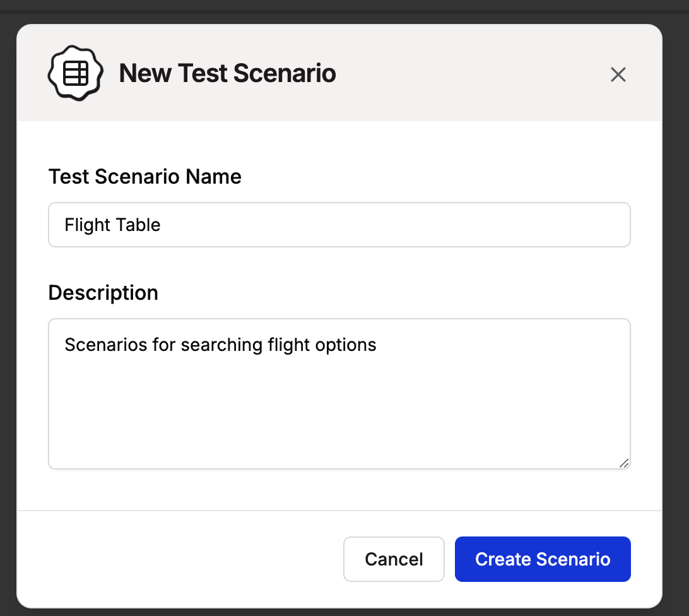Submit with the Create Scenario button
Screen dimensions: 689x616
point(543,559)
